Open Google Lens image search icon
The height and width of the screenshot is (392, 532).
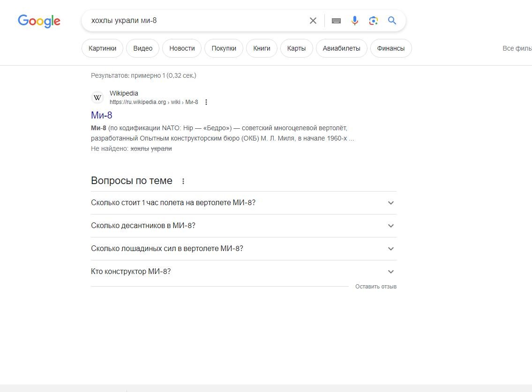(x=373, y=21)
